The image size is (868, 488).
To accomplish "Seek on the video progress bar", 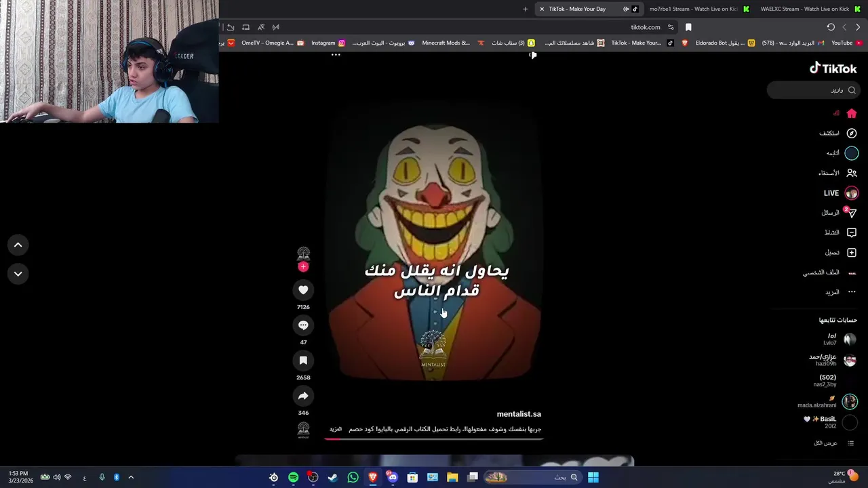I will (434, 439).
